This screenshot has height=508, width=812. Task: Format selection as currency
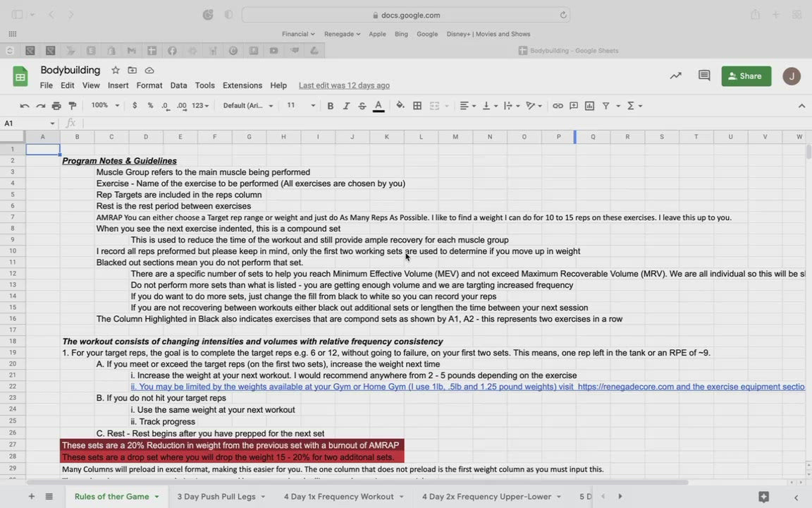pyautogui.click(x=135, y=106)
